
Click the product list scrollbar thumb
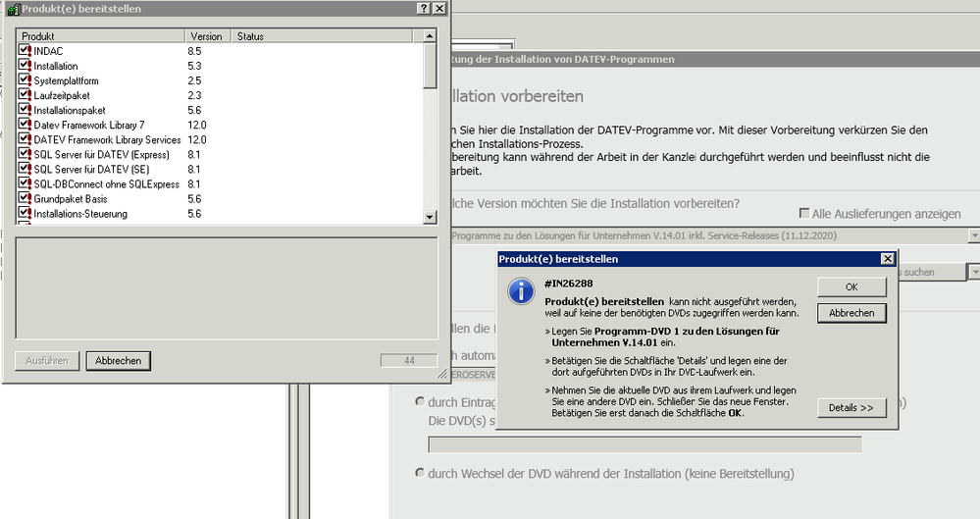click(430, 66)
